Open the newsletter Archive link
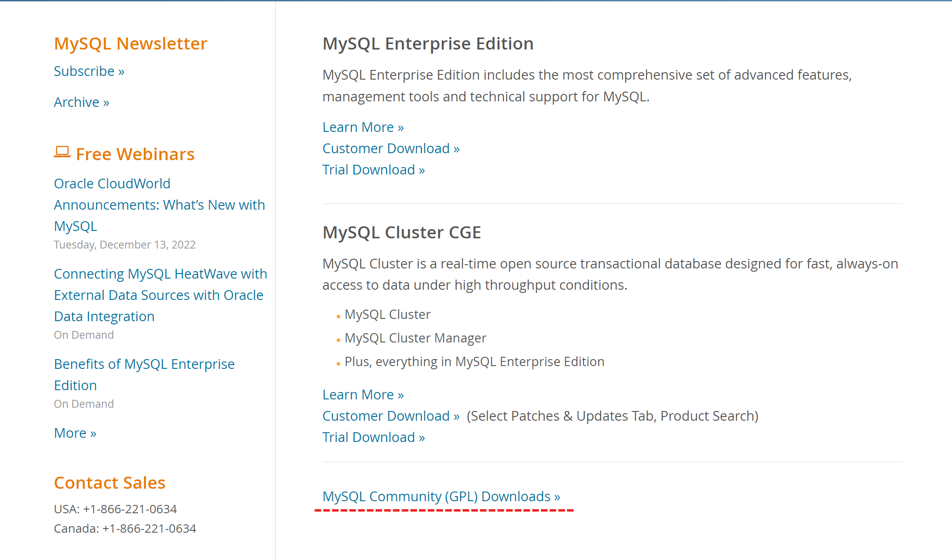The height and width of the screenshot is (560, 952). [x=81, y=102]
